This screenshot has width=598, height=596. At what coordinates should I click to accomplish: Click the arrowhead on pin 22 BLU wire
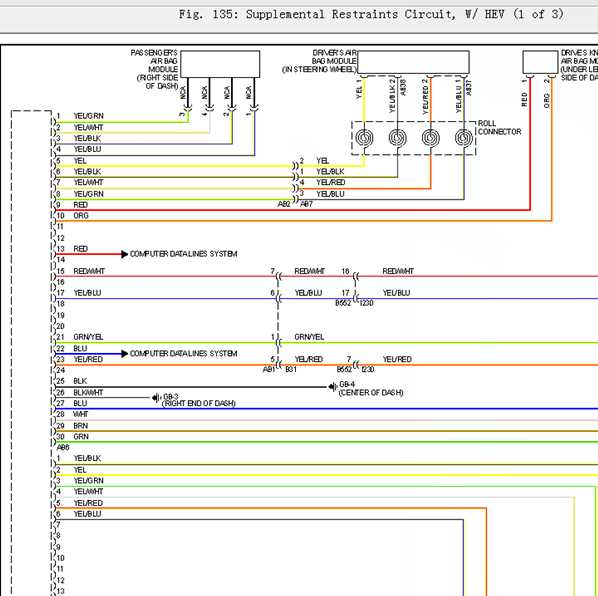point(124,354)
